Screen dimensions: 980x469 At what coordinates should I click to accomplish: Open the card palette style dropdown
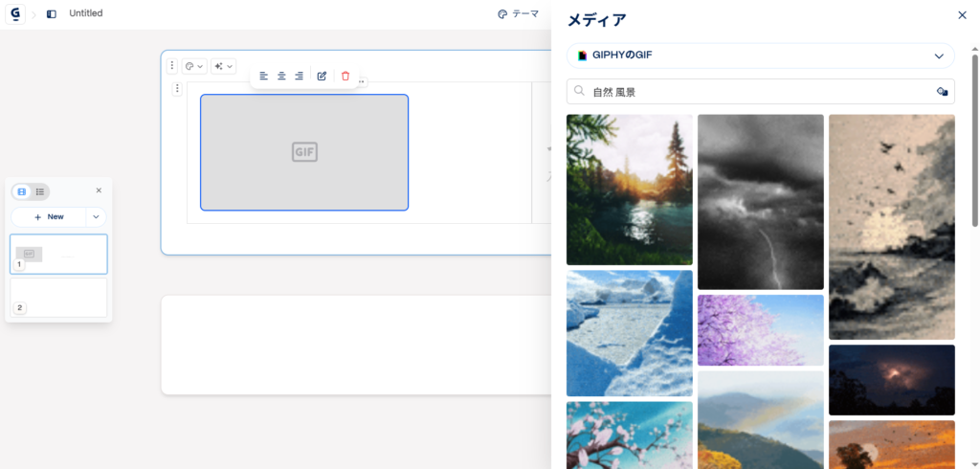click(x=194, y=66)
